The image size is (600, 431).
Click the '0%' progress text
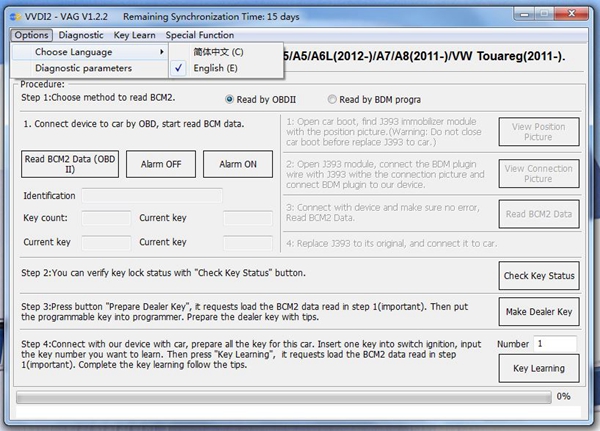tap(563, 397)
